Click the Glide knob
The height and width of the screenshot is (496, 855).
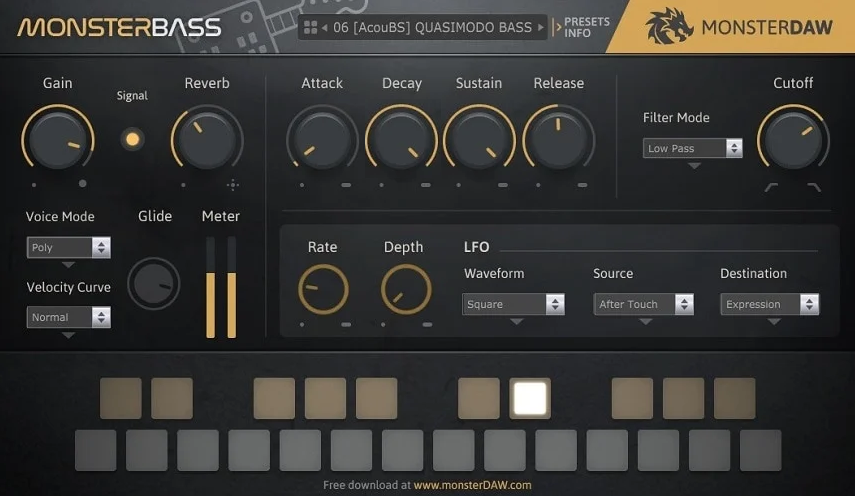point(154,283)
